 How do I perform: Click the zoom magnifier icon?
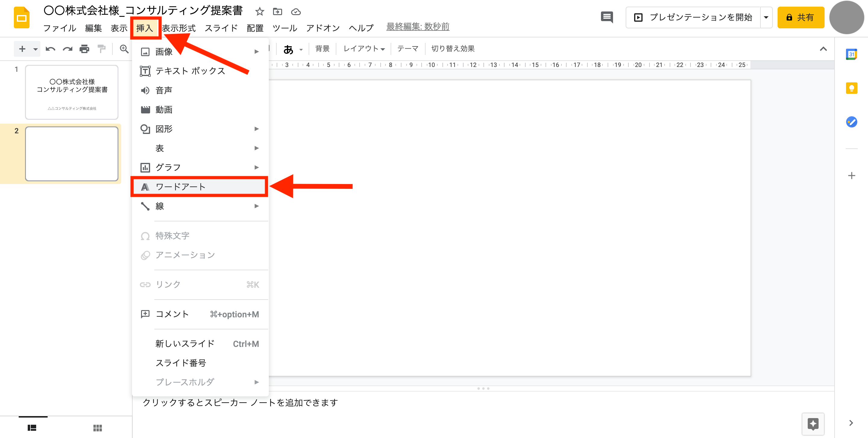[x=124, y=49]
